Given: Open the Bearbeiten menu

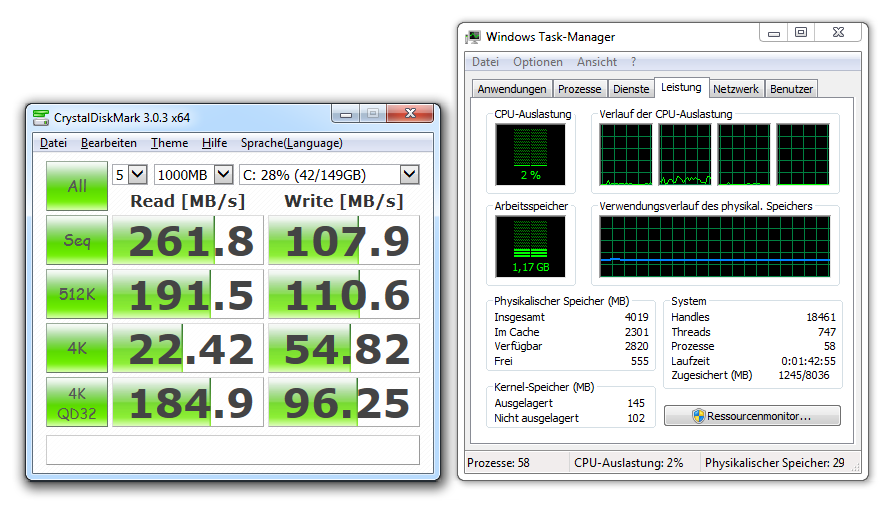Looking at the screenshot, I should point(108,143).
